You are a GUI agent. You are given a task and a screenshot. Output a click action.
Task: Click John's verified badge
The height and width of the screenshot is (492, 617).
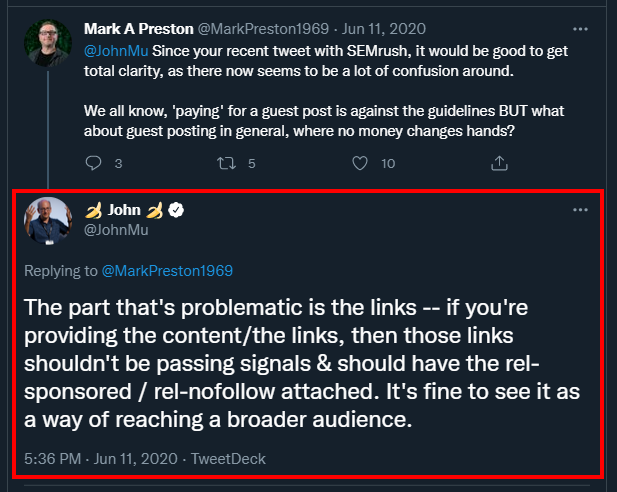click(x=173, y=210)
